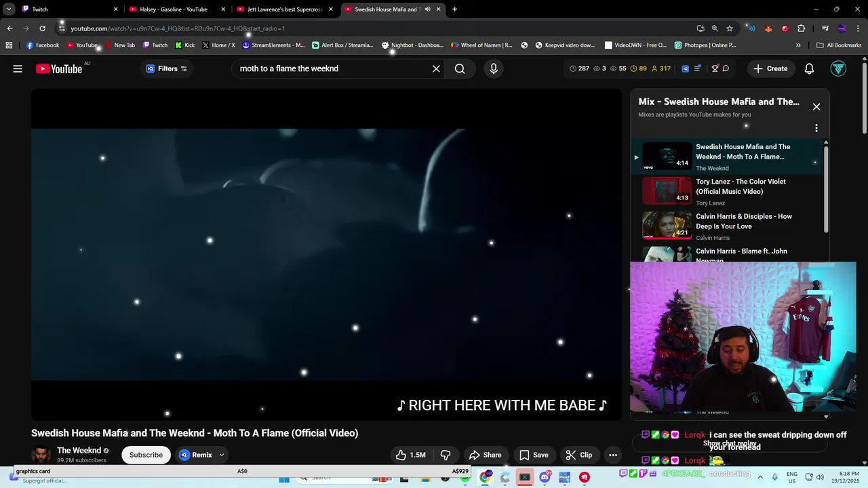Open Chrome apps grid in bookmarks bar

tap(9, 45)
